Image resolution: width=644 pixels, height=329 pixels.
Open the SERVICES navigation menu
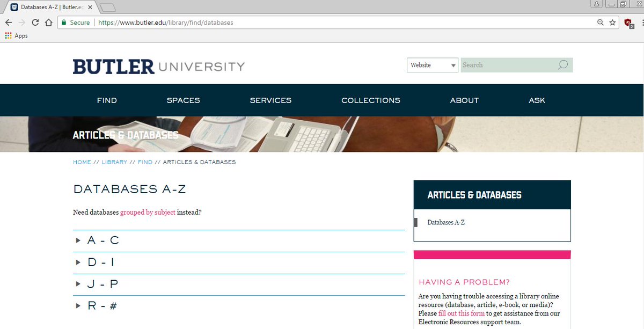270,100
